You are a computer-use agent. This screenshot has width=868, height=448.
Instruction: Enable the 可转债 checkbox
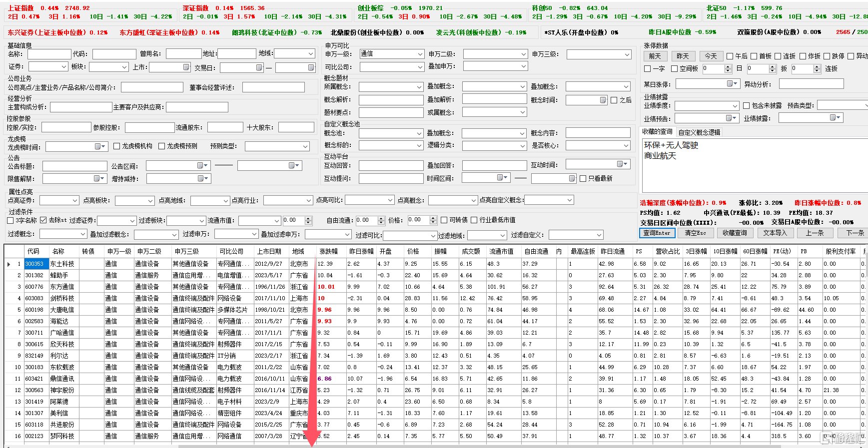click(444, 220)
